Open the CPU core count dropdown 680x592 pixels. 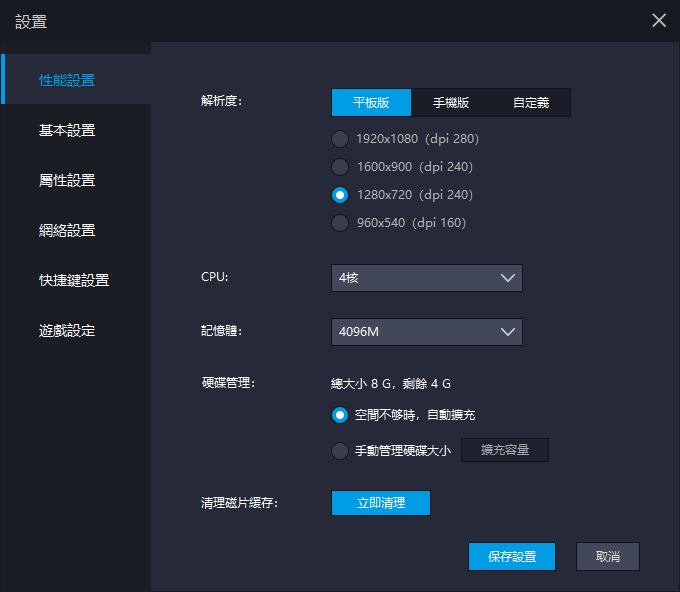[426, 278]
